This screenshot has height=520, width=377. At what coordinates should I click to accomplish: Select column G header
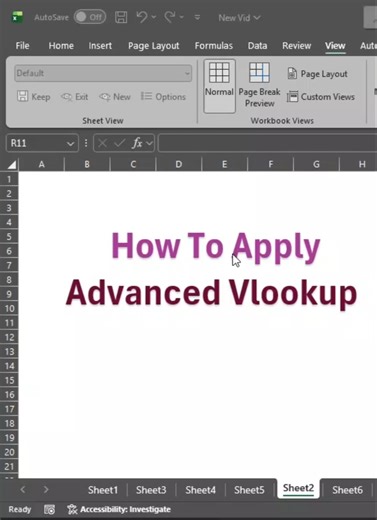click(316, 164)
